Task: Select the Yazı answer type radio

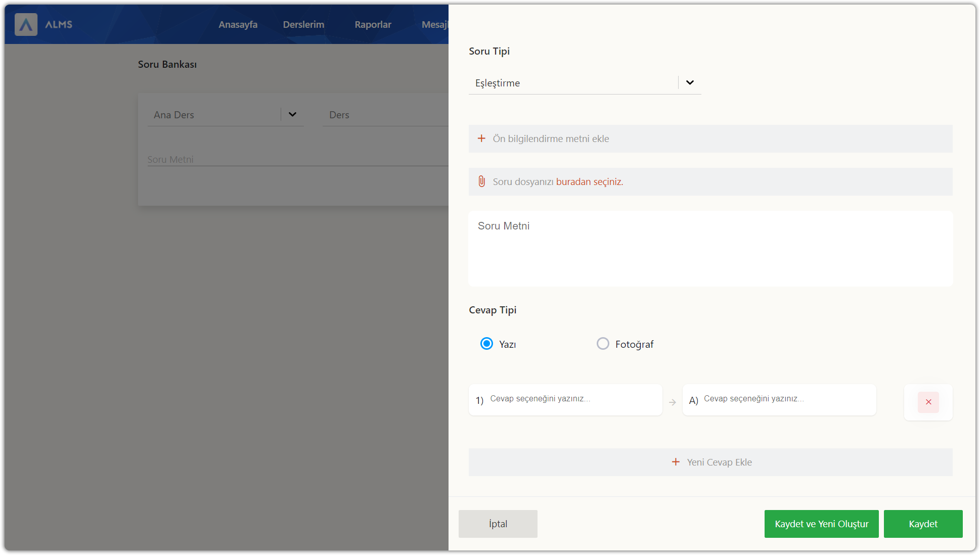Action: point(486,344)
